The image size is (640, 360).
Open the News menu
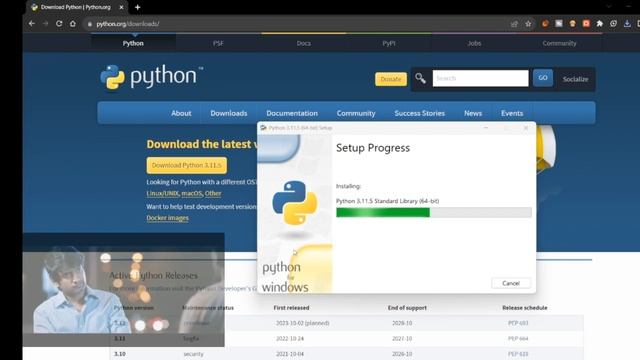pos(473,113)
